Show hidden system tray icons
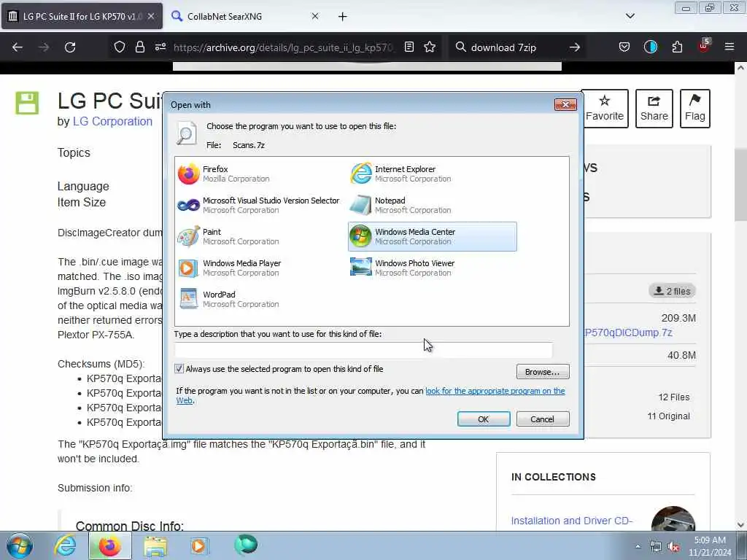The image size is (747, 560). tap(638, 547)
